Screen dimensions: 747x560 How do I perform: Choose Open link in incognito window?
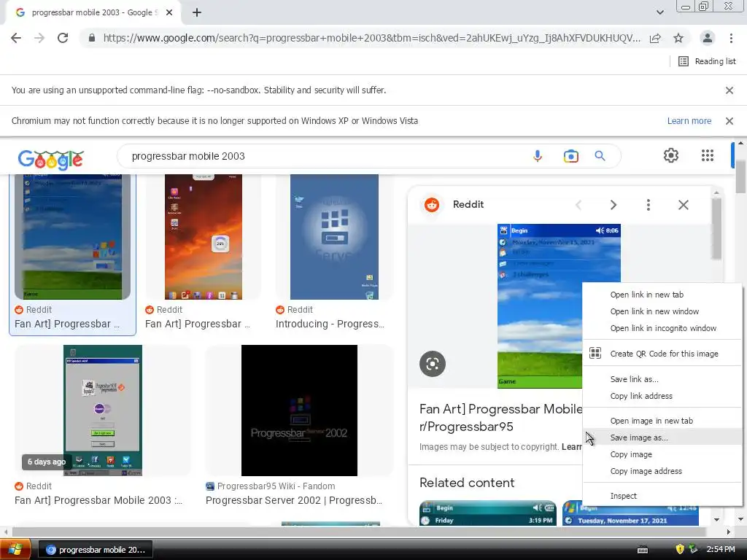[662, 328]
